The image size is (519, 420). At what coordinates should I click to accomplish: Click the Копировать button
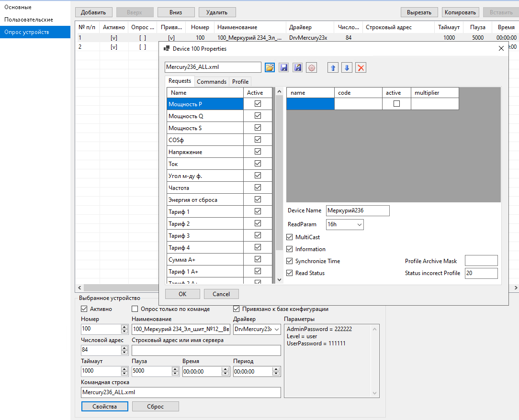click(x=461, y=12)
